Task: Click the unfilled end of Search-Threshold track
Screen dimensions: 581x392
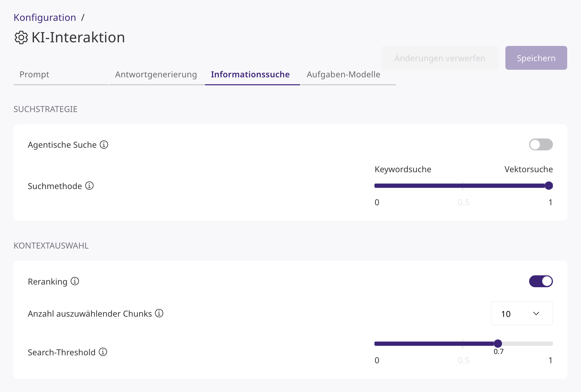Action: (x=527, y=344)
